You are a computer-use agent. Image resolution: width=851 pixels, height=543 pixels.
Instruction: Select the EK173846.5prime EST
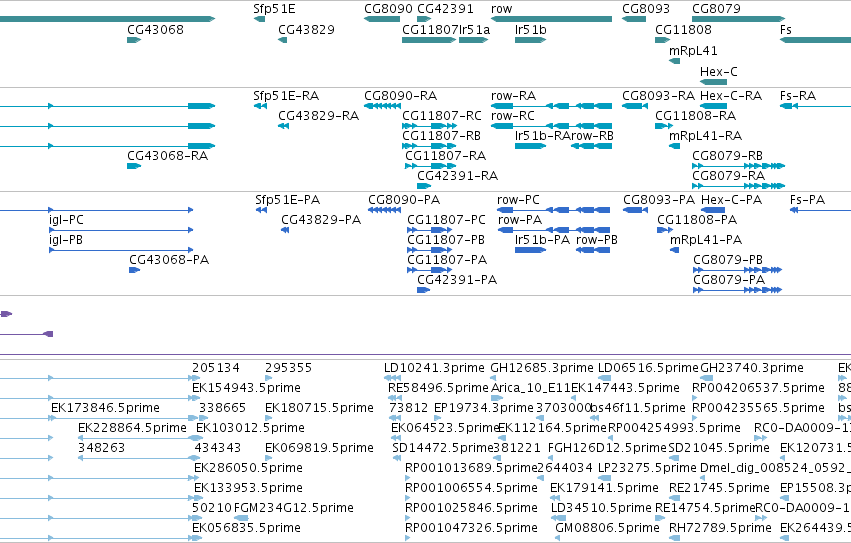click(124, 418)
